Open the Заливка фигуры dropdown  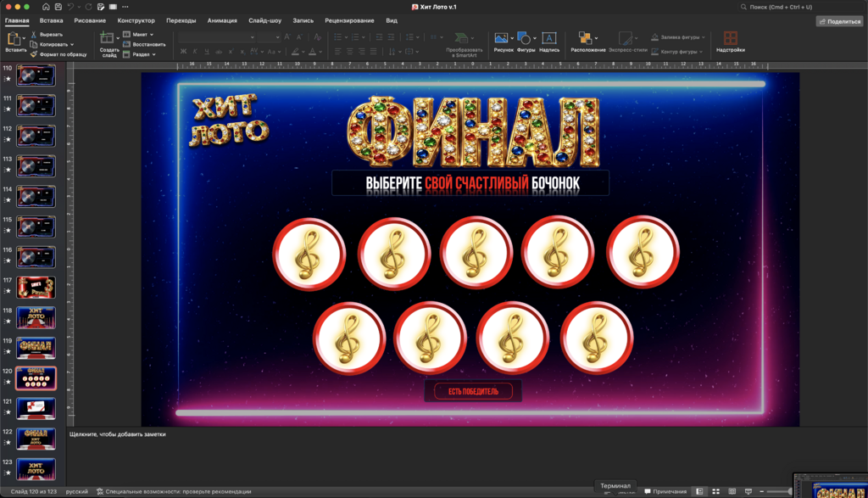click(x=678, y=37)
